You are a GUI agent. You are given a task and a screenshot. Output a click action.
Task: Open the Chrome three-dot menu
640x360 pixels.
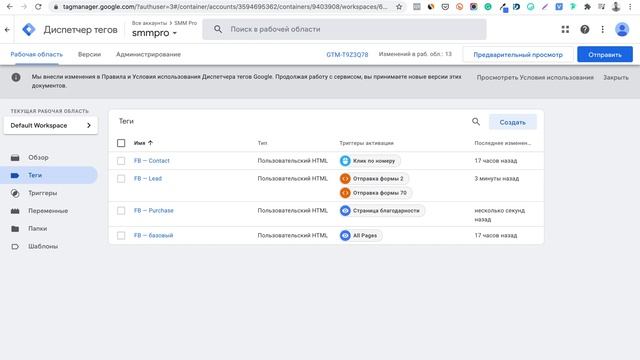pos(630,7)
